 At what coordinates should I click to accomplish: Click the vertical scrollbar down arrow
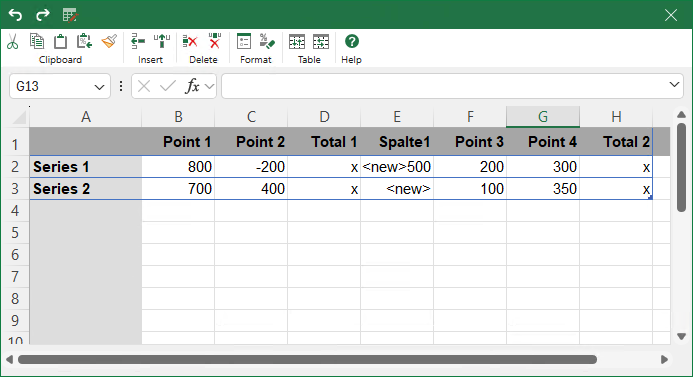[681, 337]
